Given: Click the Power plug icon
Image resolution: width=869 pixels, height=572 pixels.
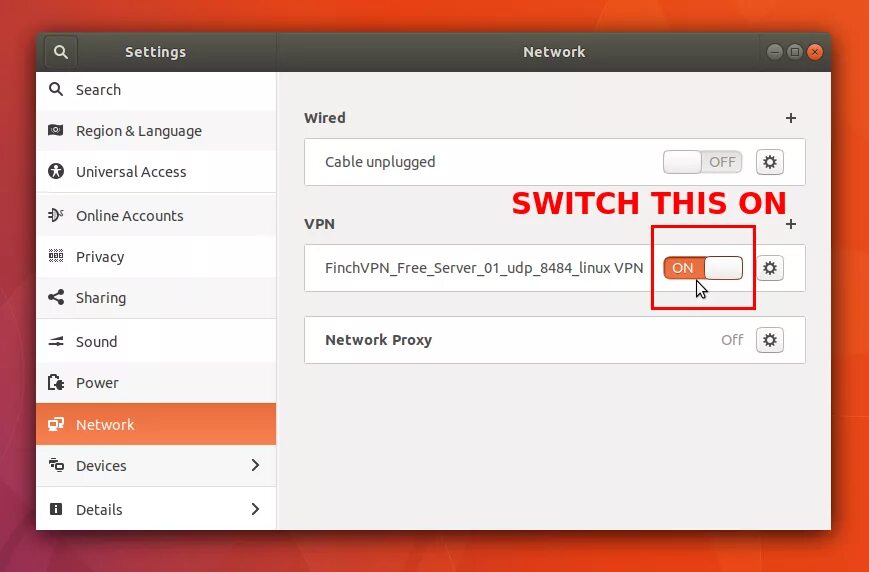Looking at the screenshot, I should pyautogui.click(x=56, y=382).
